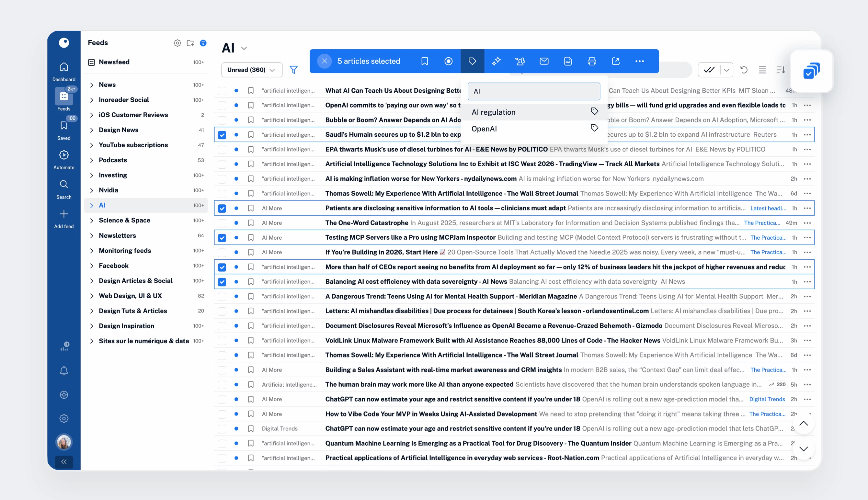Screen dimensions: 868x500
Task: Click the tag search input field
Action: (x=533, y=91)
